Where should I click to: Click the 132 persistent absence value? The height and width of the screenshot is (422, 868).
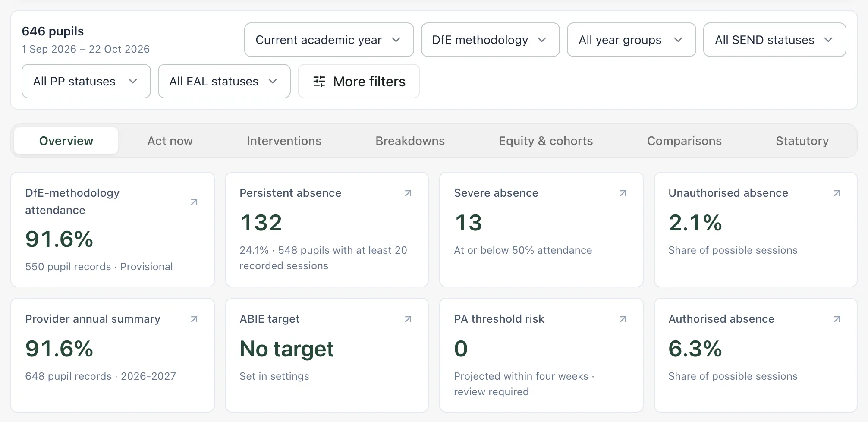[x=261, y=223]
